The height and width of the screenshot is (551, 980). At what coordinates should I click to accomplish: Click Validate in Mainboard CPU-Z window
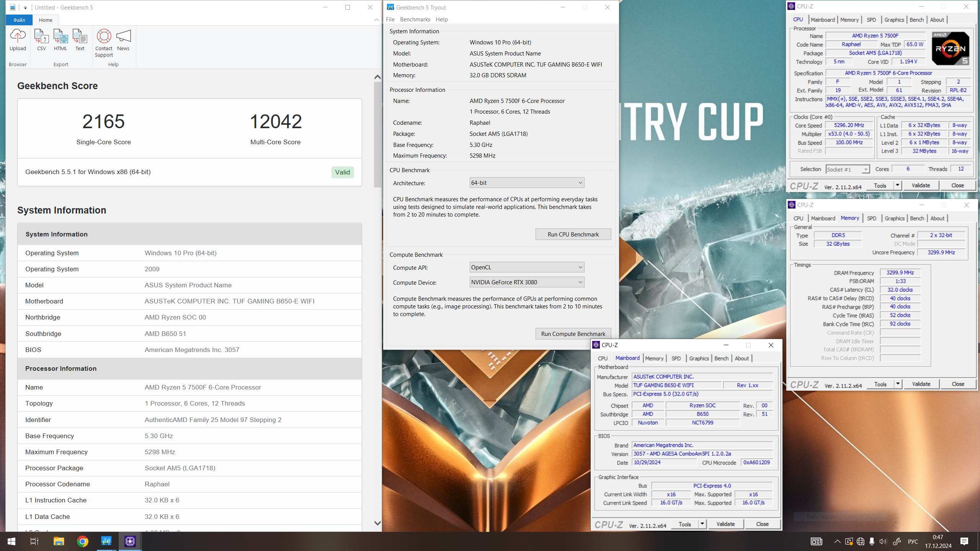tap(725, 524)
